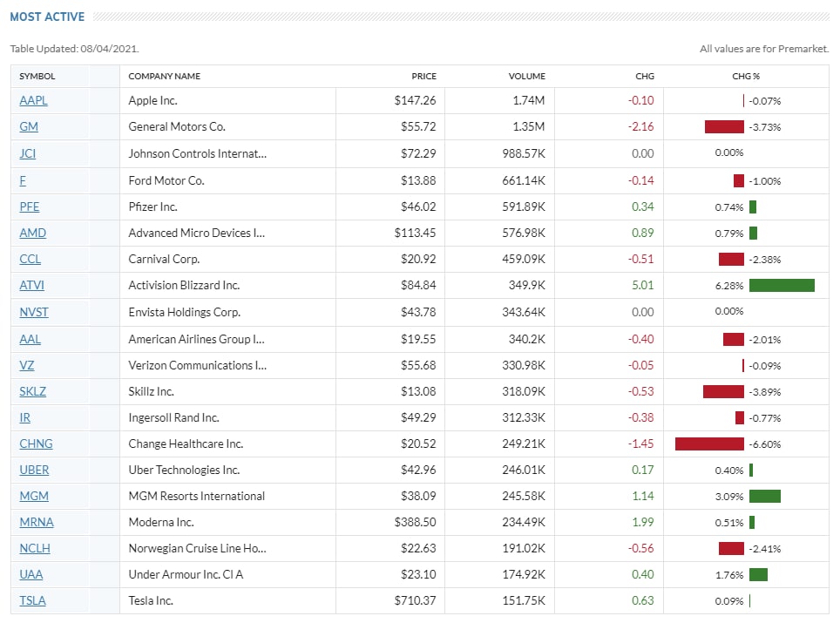The width and height of the screenshot is (840, 623).
Task: Click the VOLUME column header
Action: (526, 76)
